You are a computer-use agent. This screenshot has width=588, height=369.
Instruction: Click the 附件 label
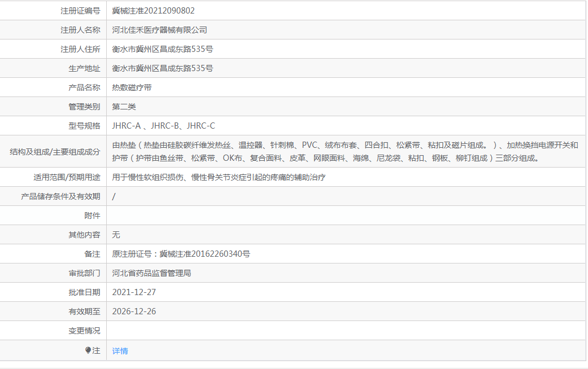92,216
